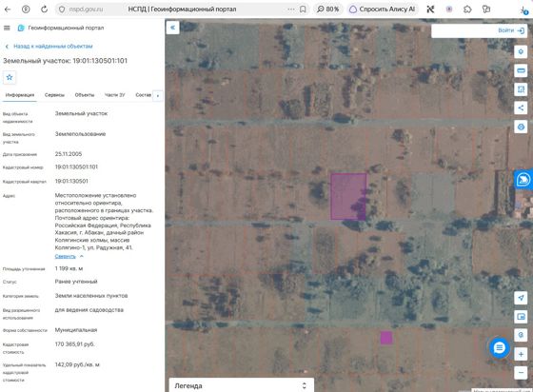Log in with the Войти button
Image resolution: width=533 pixels, height=392 pixels.
511,30
